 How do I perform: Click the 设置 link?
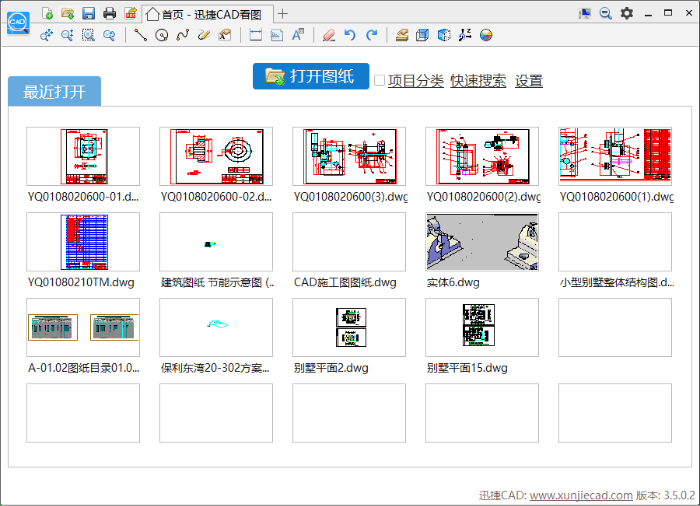pos(529,81)
